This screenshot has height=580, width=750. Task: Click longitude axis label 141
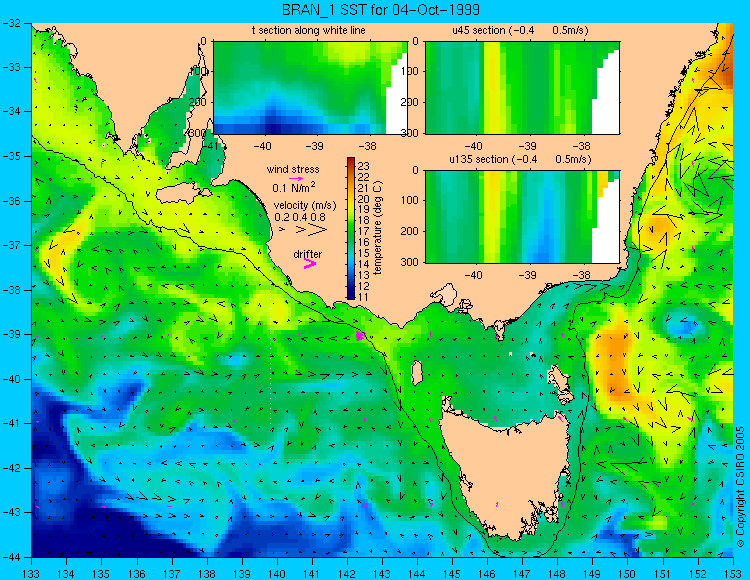(312, 574)
